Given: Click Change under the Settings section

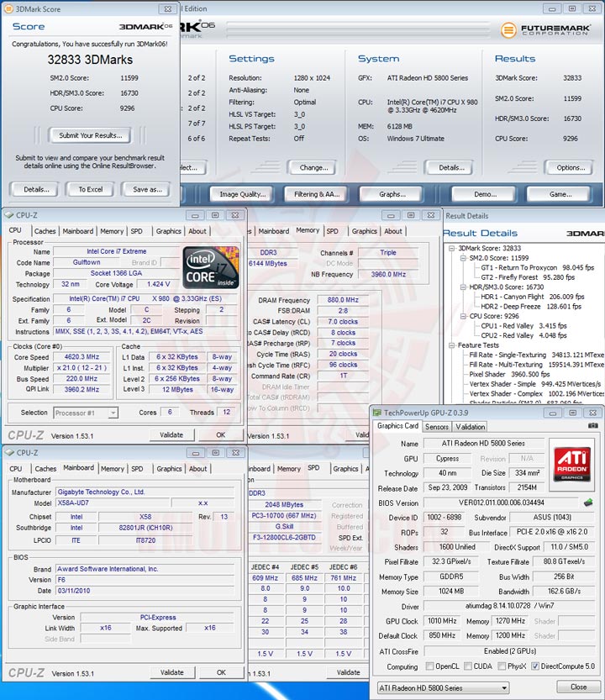Looking at the screenshot, I should [313, 168].
